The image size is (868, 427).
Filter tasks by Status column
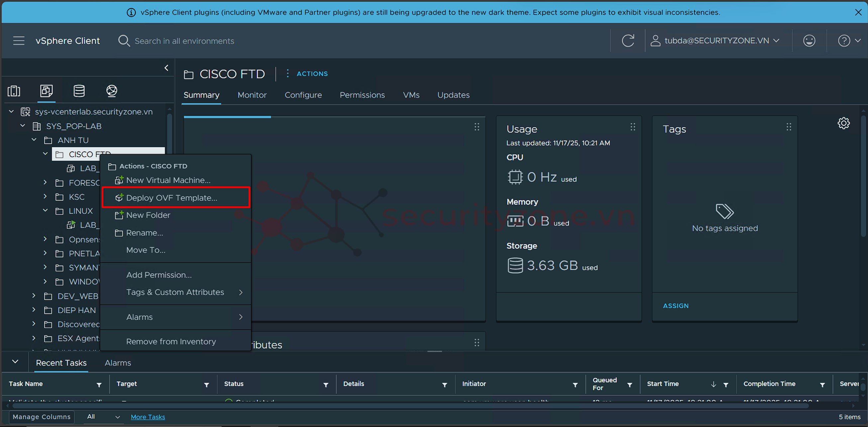pos(326,384)
